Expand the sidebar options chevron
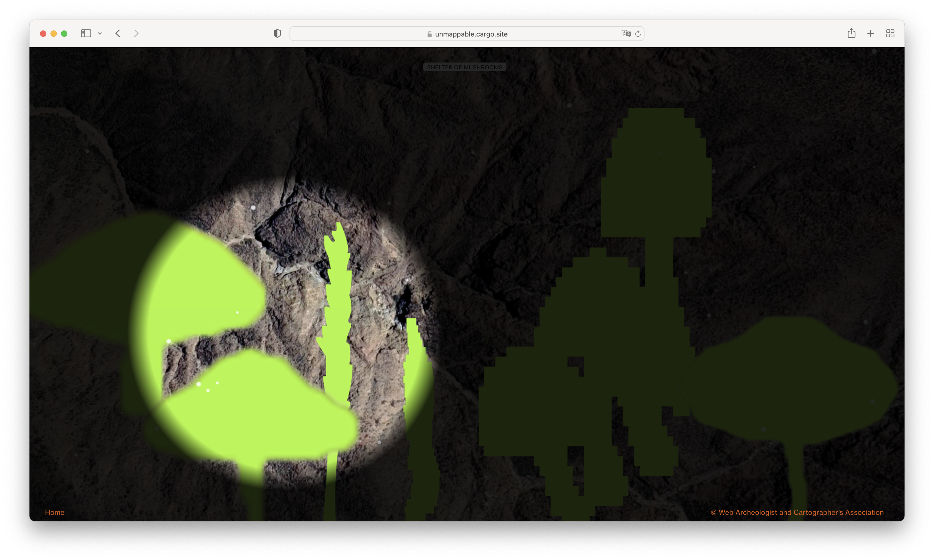The image size is (934, 560). tap(100, 34)
